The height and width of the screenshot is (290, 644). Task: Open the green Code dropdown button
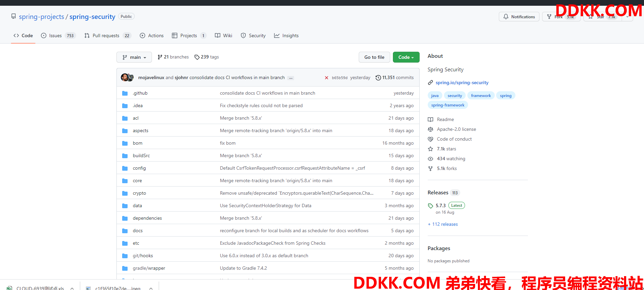(406, 57)
